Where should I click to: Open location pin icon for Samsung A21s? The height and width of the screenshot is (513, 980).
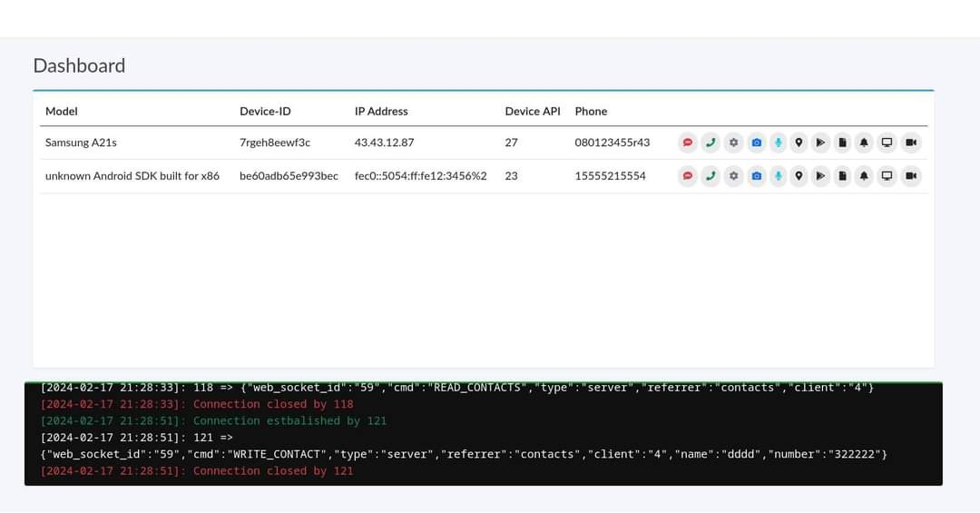[x=799, y=143]
